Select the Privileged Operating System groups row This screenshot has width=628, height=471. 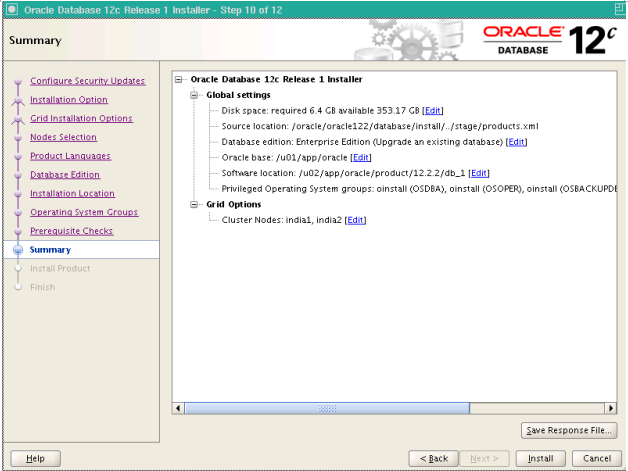[419, 189]
